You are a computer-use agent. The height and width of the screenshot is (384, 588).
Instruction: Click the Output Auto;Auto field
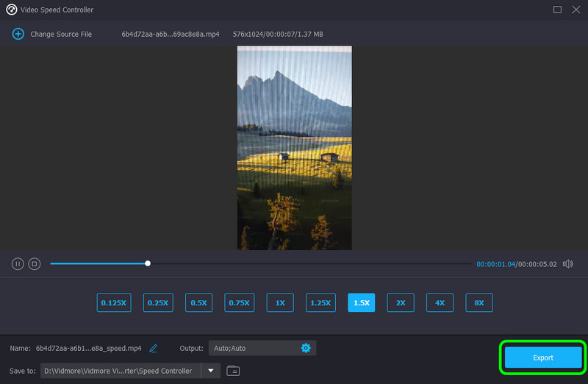[x=252, y=348]
